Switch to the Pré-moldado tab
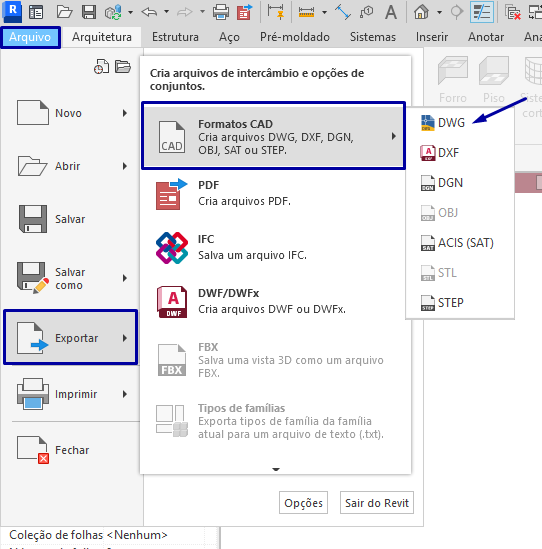The height and width of the screenshot is (549, 542). [295, 37]
